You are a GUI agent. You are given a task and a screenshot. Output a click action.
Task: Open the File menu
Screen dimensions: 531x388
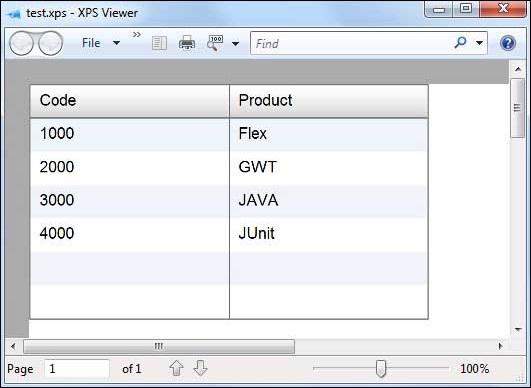click(x=91, y=43)
